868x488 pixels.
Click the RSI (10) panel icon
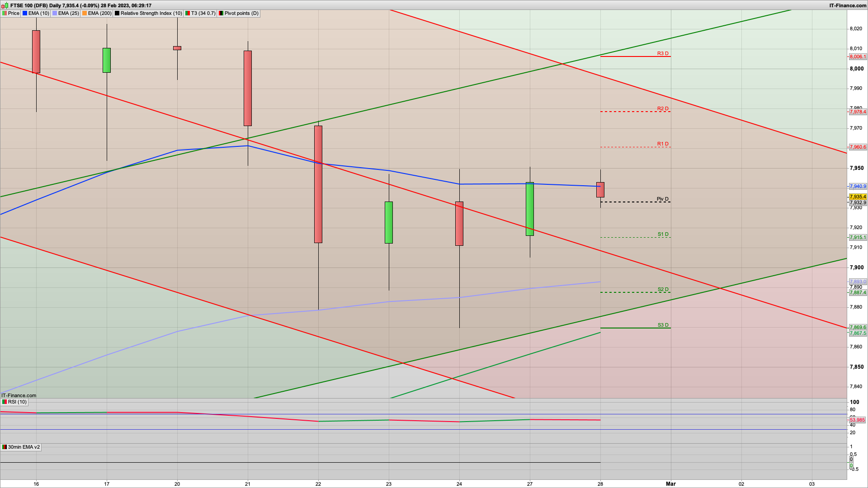coord(5,402)
